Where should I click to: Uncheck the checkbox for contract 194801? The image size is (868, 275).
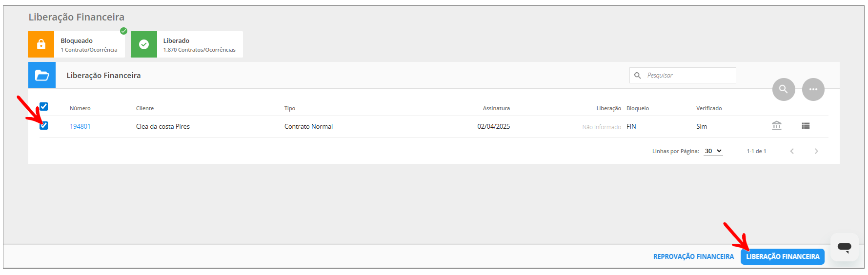coord(44,126)
